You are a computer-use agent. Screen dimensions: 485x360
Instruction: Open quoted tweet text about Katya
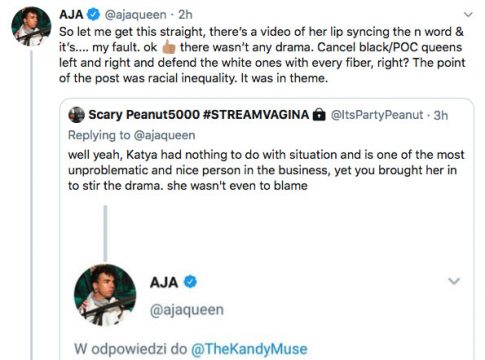tap(266, 170)
